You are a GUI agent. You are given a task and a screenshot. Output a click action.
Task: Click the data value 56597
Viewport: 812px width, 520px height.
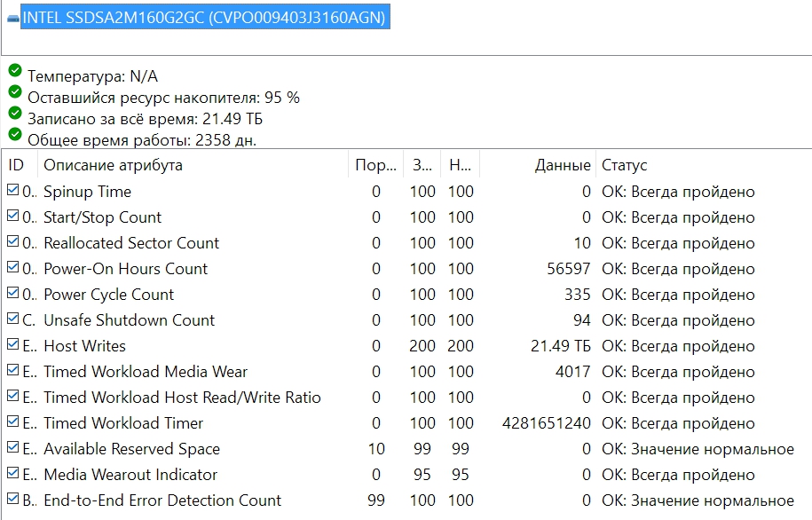[569, 269]
